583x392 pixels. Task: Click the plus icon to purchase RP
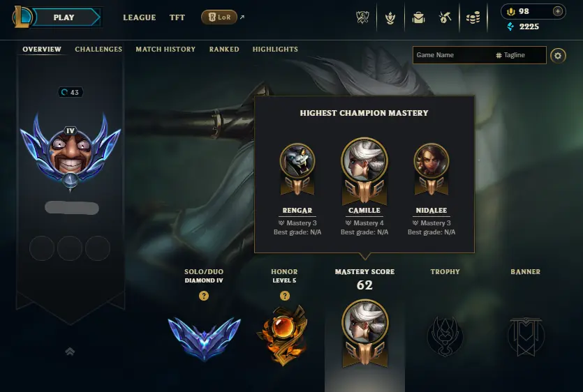pyautogui.click(x=557, y=11)
